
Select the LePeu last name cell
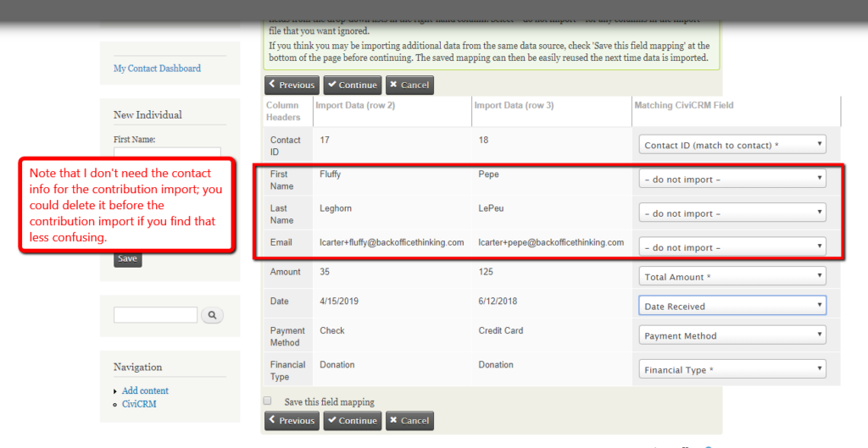(x=491, y=208)
